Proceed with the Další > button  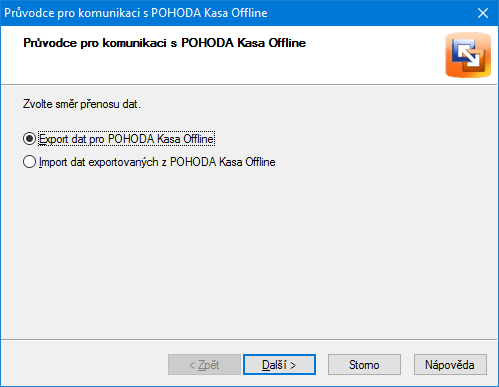[x=279, y=365]
